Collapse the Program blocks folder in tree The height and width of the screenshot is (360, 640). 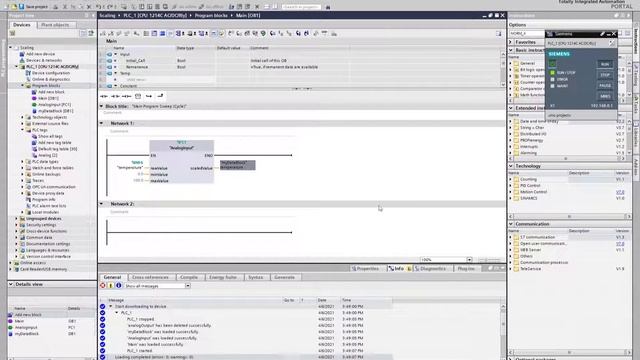pos(23,85)
